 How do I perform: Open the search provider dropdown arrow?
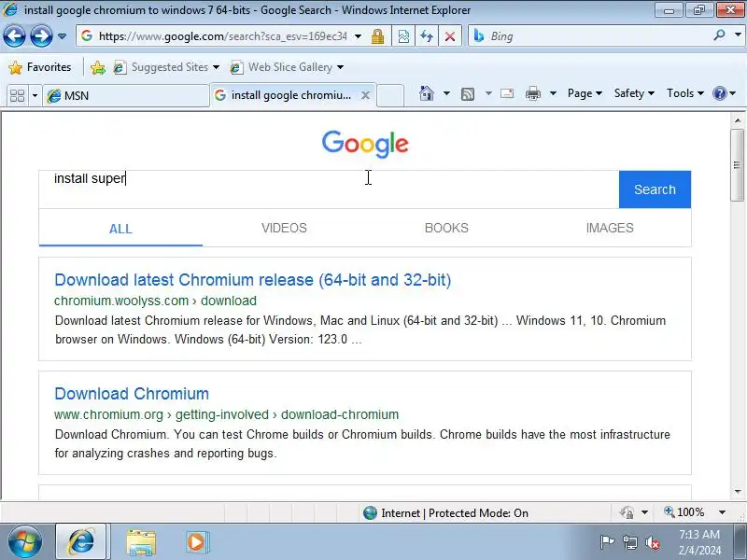point(738,35)
